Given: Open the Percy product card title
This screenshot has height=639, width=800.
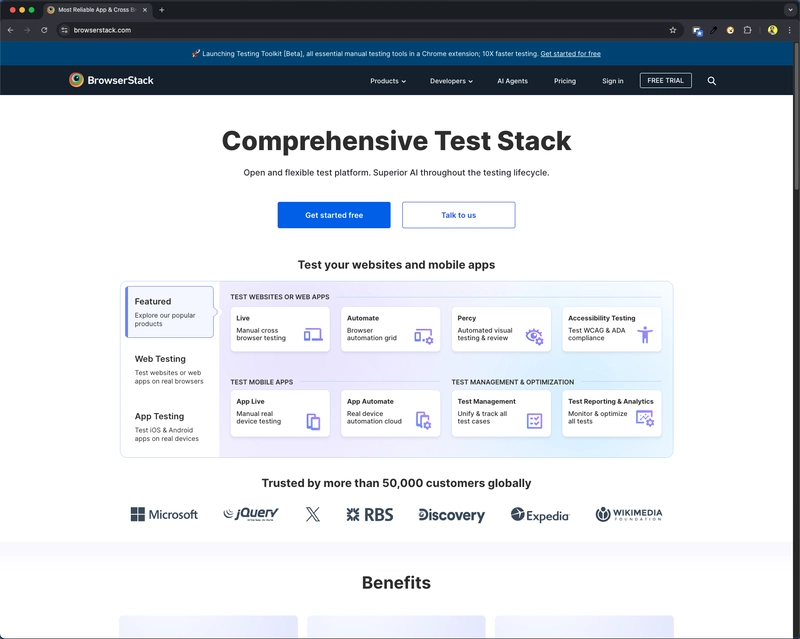Looking at the screenshot, I should pos(466,318).
